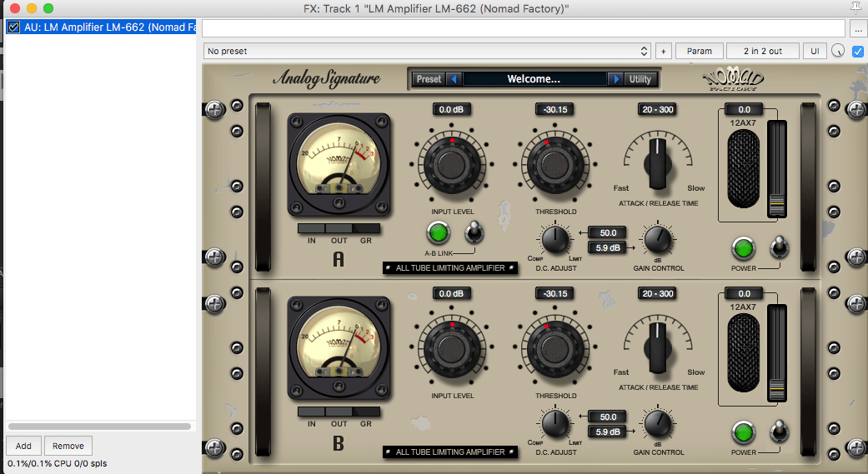The width and height of the screenshot is (868, 474).
Task: Flip channel B power toggle switch
Action: coord(780,432)
